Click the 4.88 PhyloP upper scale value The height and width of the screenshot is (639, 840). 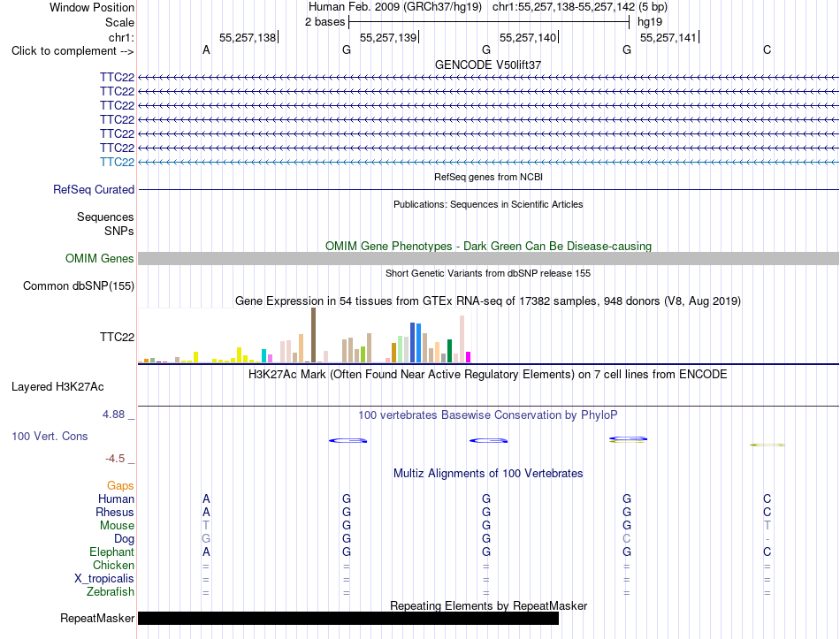(113, 415)
